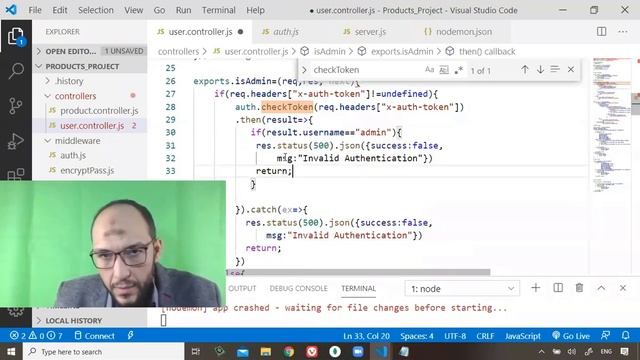Screen dimensions: 640x360
Task: Open the Extensions view
Action: pyautogui.click(x=16, y=174)
